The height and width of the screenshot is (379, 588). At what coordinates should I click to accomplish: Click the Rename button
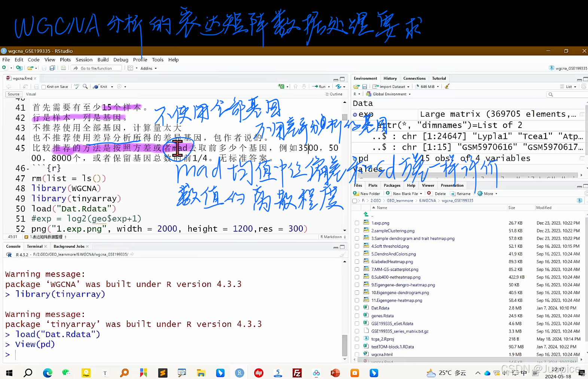tap(460, 193)
